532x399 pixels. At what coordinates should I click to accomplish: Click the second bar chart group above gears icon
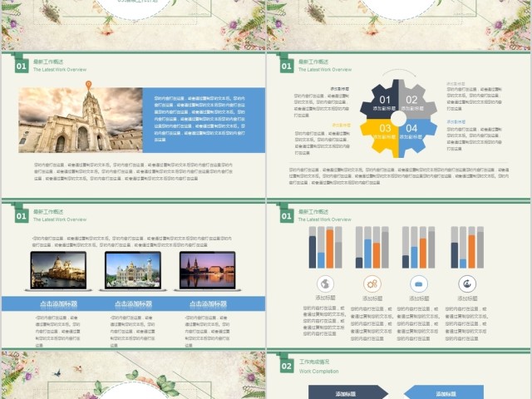[x=372, y=248]
